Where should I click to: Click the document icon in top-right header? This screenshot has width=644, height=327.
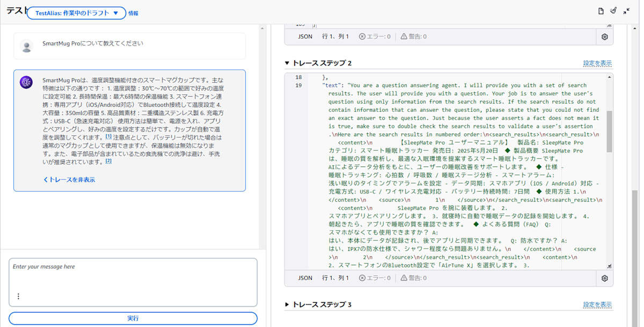(601, 11)
